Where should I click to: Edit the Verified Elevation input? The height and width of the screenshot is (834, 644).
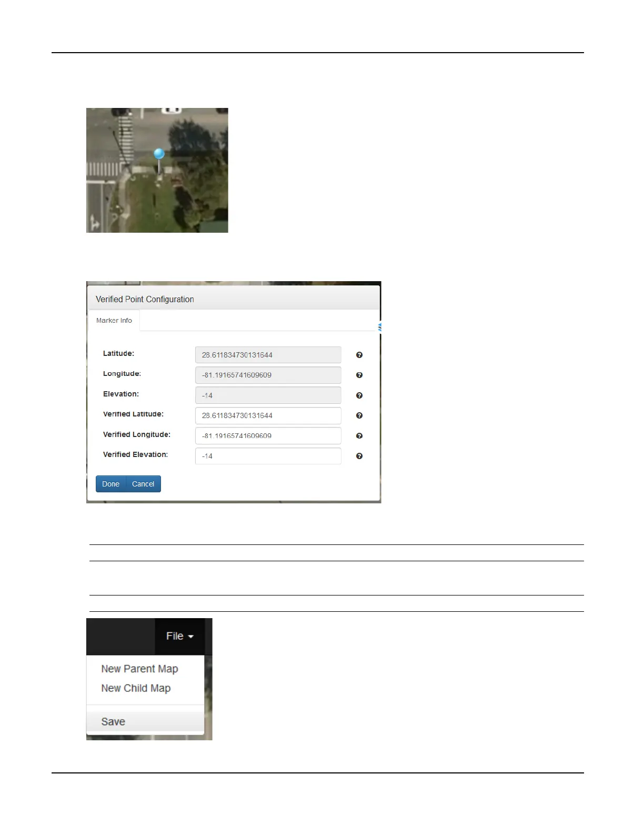pyautogui.click(x=268, y=456)
